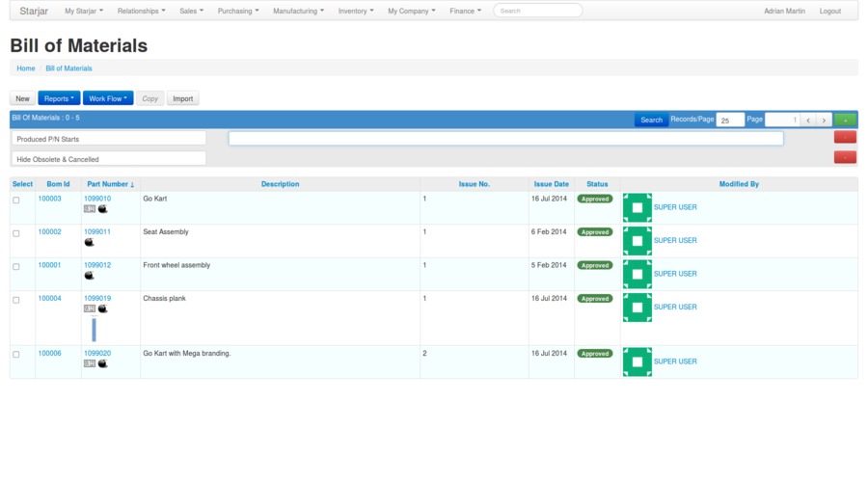Click the black icon under part 1099012
This screenshot has height=482, width=868.
coord(89,276)
